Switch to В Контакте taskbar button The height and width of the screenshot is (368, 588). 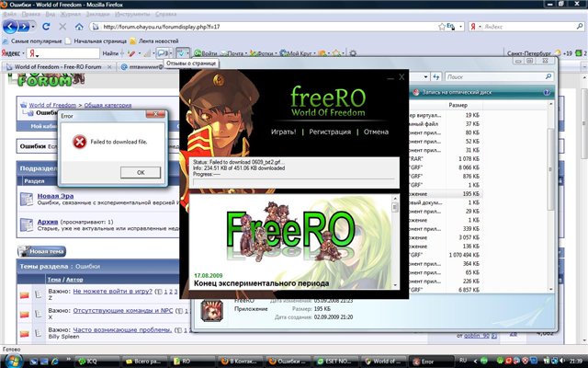(x=240, y=362)
